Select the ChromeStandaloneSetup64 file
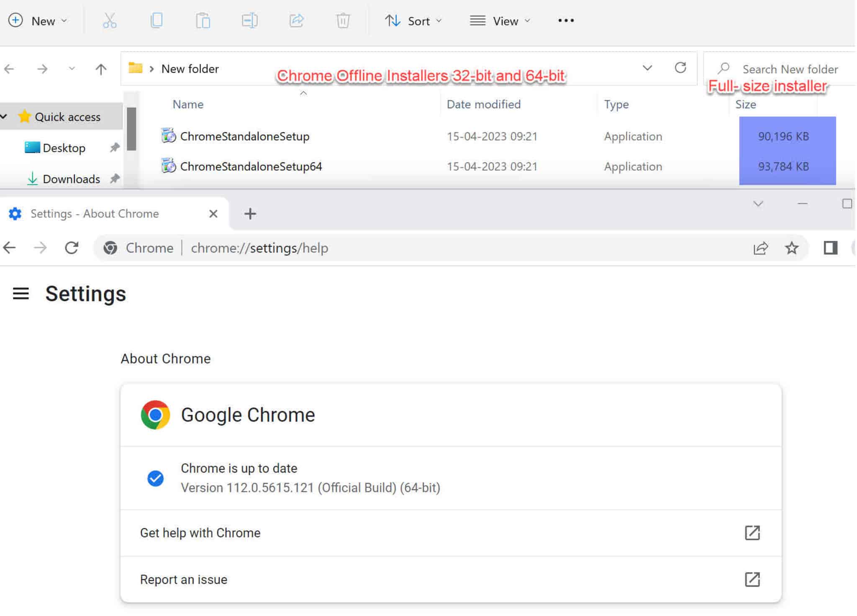Screen dimensions: 857x616 tap(251, 166)
